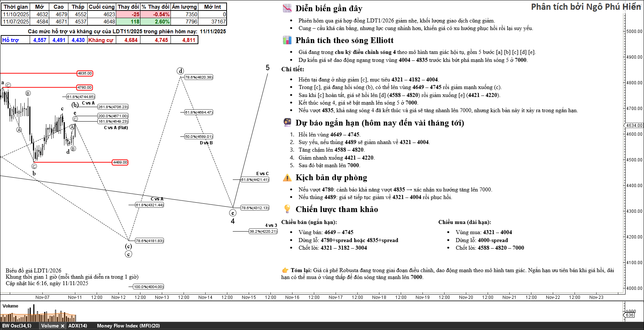Viewport: 644px width, 330px height.
Task: Select the 78.6%(4820.38) Fibonacci label
Action: click(199, 77)
